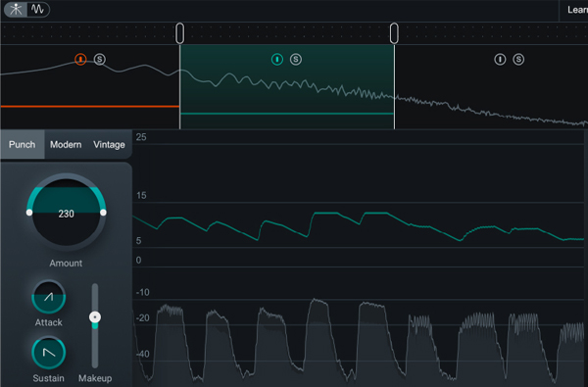Click the left Amount knob handle dot
This screenshot has height=387, width=588.
(29, 213)
